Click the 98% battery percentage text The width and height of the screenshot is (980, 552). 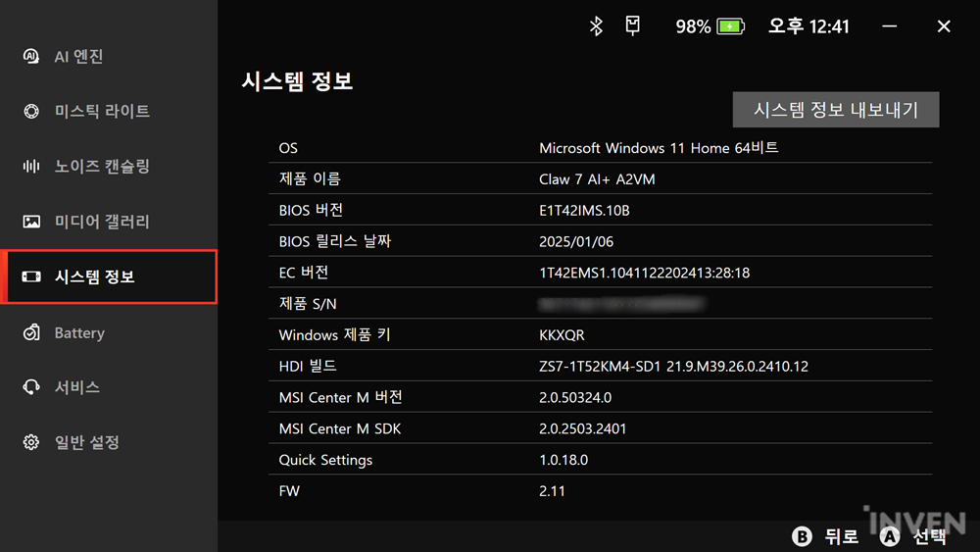click(x=693, y=26)
